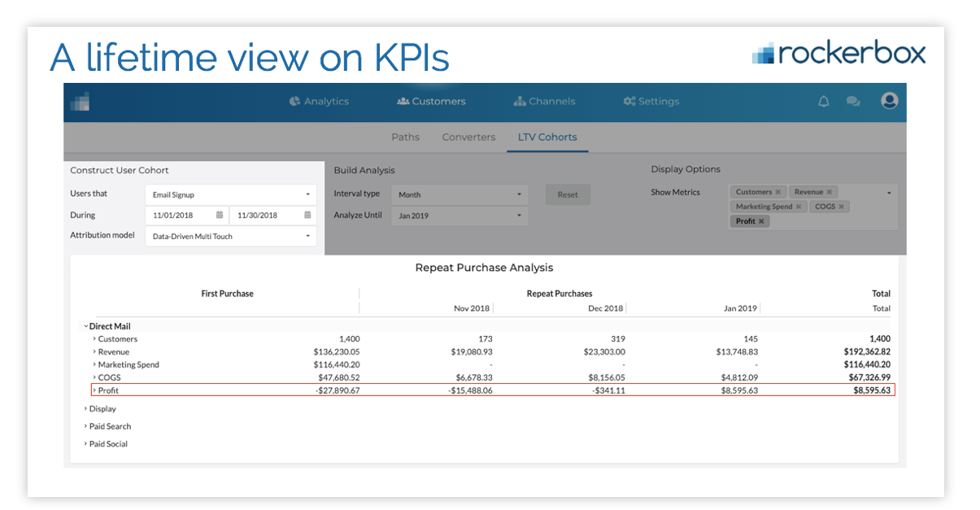980x510 pixels.
Task: Remove the COGS metric tag
Action: 842,207
